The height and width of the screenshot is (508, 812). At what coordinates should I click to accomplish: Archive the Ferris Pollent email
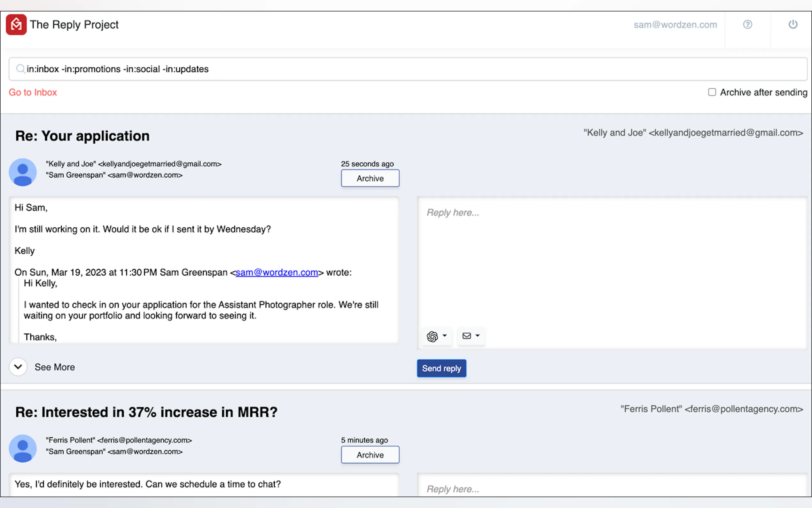point(370,455)
